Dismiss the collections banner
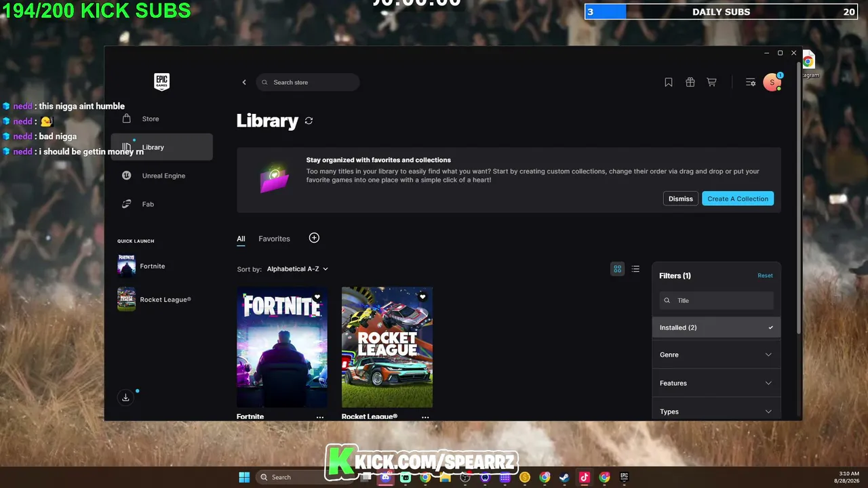The width and height of the screenshot is (868, 488). point(680,199)
